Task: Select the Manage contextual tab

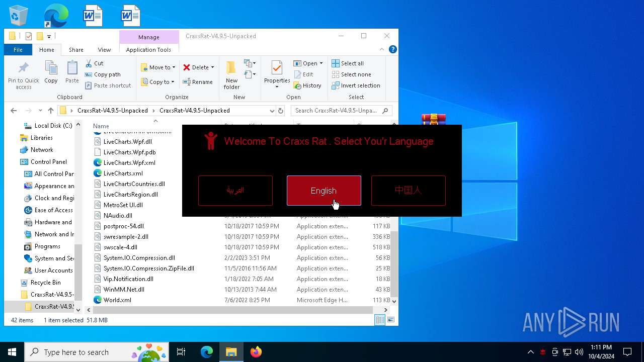Action: click(x=149, y=37)
